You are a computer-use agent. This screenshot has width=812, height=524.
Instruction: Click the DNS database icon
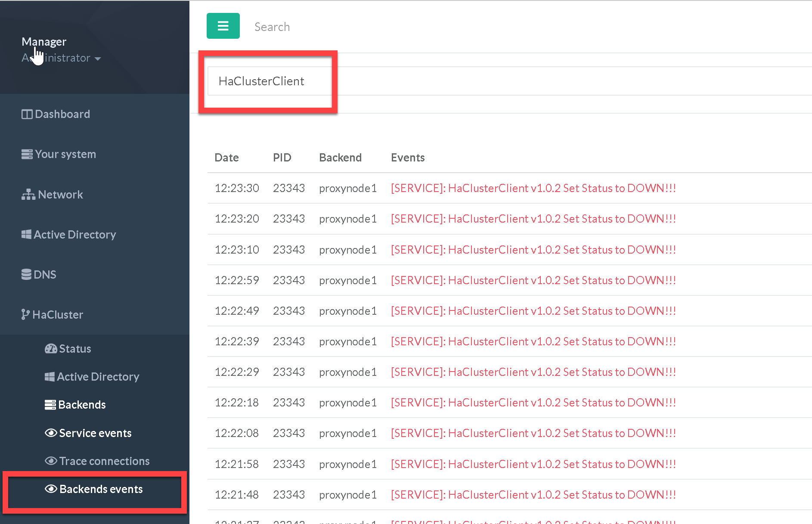[26, 274]
